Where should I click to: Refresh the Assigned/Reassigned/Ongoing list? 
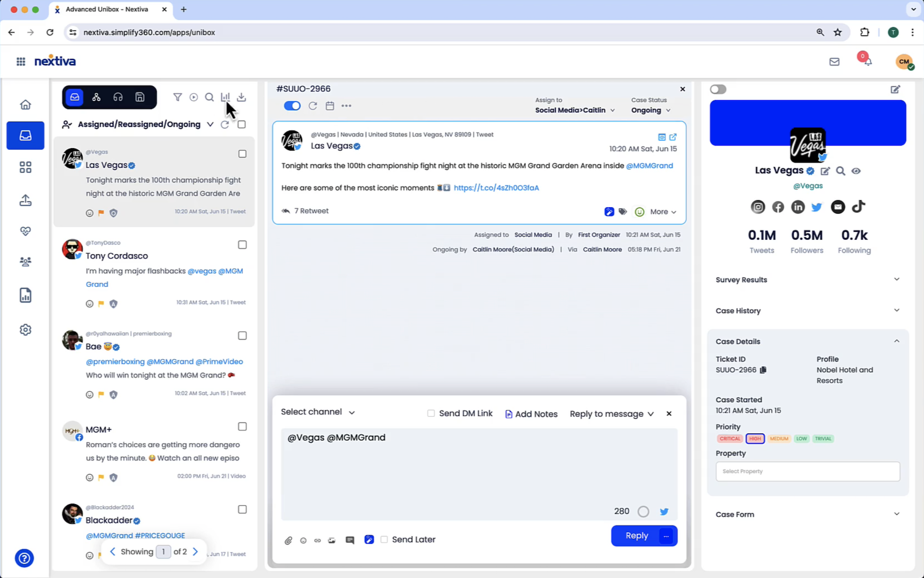[x=225, y=124]
